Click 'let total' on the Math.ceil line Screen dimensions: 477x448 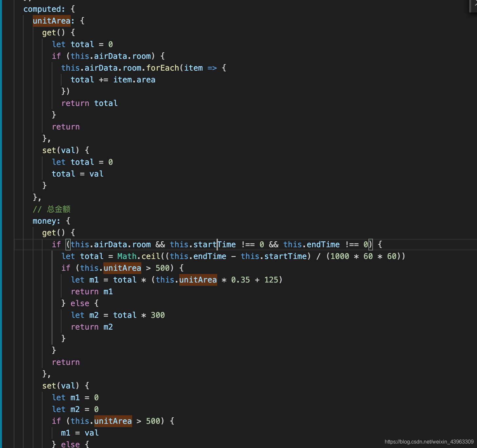[x=82, y=256]
